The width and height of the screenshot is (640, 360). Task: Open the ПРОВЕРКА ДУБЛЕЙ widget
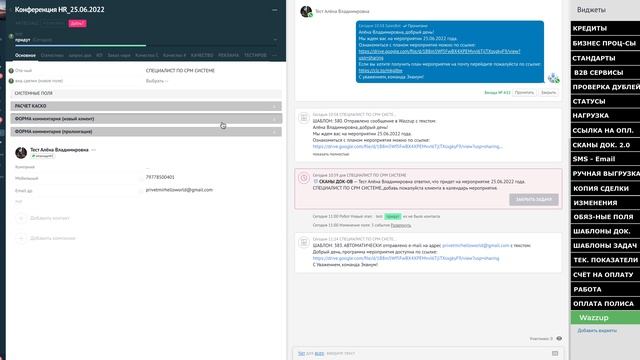[605, 87]
